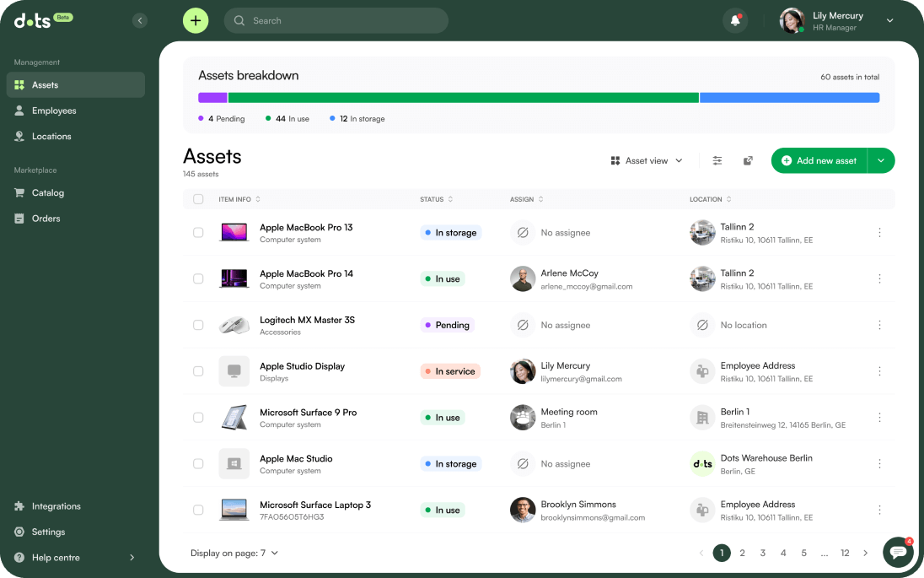This screenshot has width=924, height=578.
Task: Open Locations in the sidebar
Action: [x=75, y=136]
